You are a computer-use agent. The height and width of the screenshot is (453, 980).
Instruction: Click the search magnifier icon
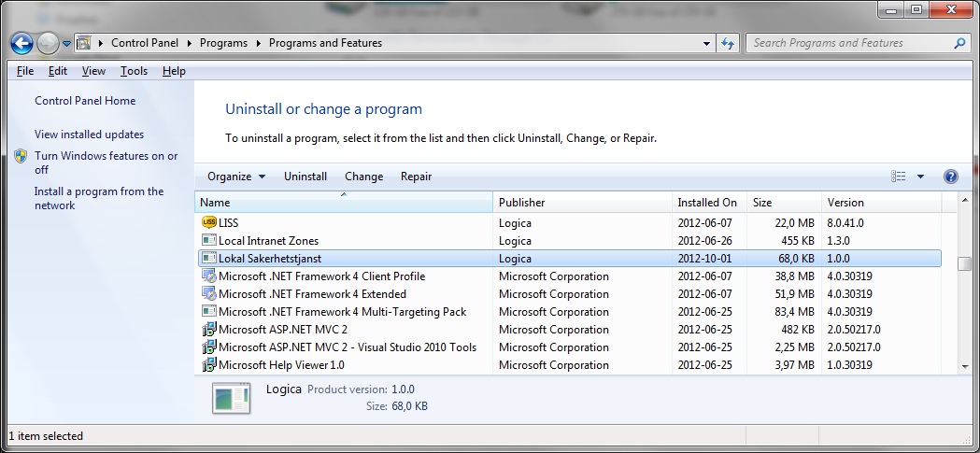click(x=959, y=43)
